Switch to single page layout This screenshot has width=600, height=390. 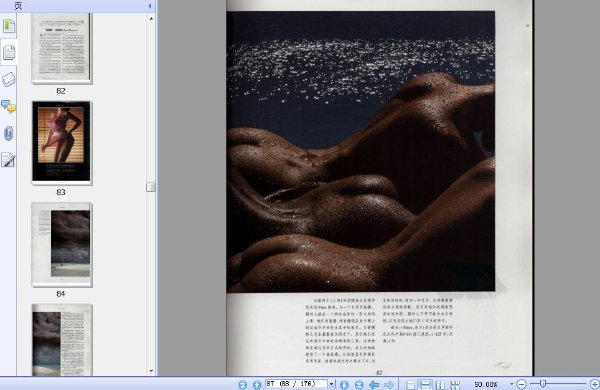click(411, 385)
